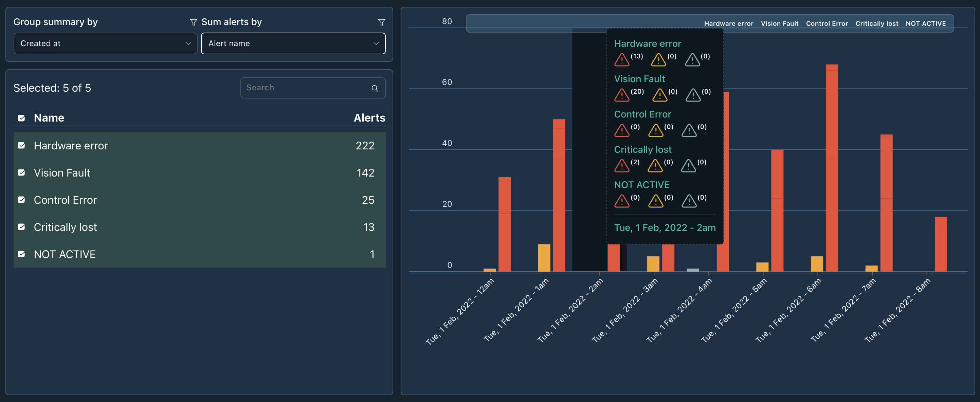
Task: Click the Alerts column header
Action: [x=369, y=118]
